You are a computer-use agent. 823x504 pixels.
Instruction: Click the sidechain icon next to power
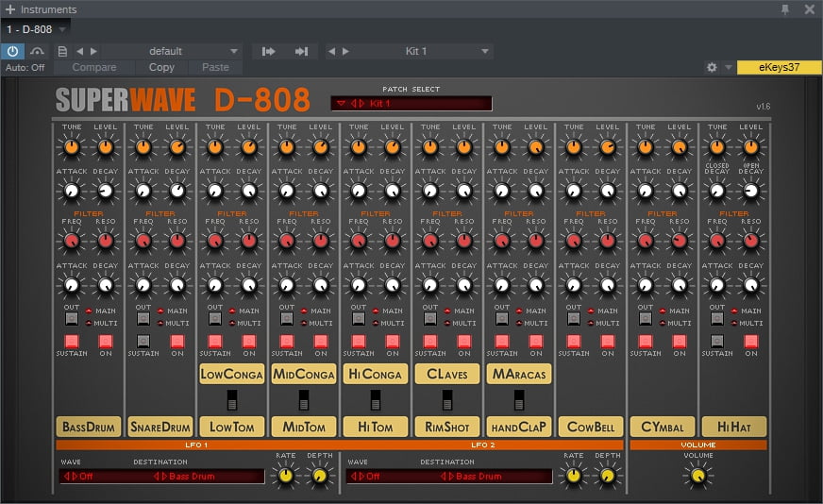tap(38, 51)
